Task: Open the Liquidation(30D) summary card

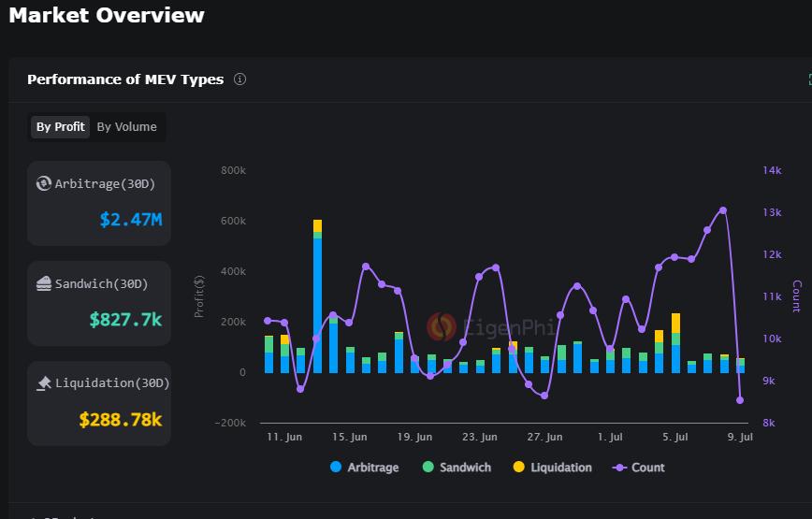Action: click(x=99, y=403)
